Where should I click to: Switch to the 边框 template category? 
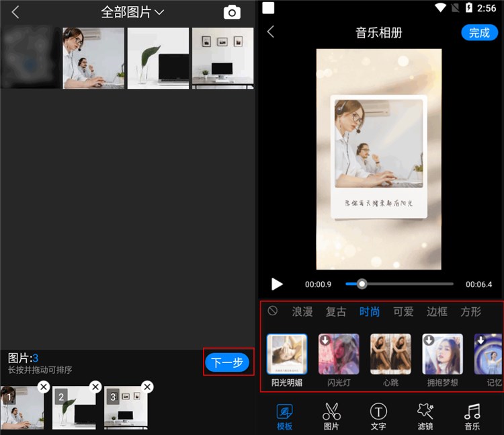[437, 311]
